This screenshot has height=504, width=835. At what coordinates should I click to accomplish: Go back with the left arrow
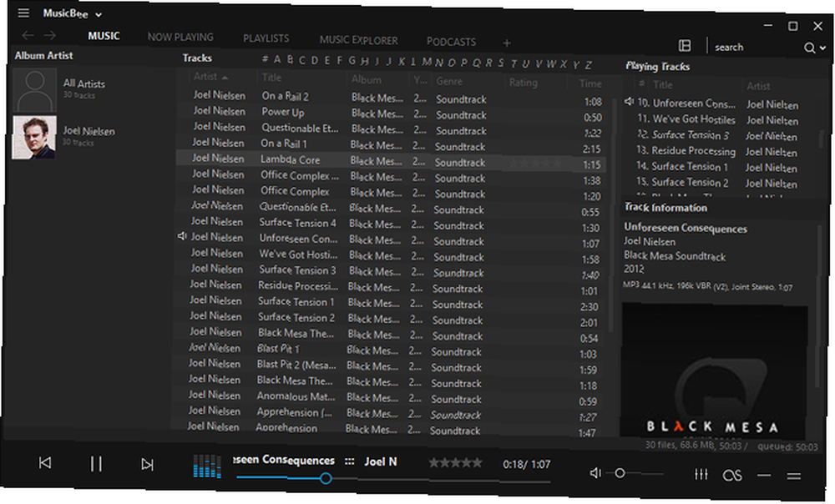(28, 35)
